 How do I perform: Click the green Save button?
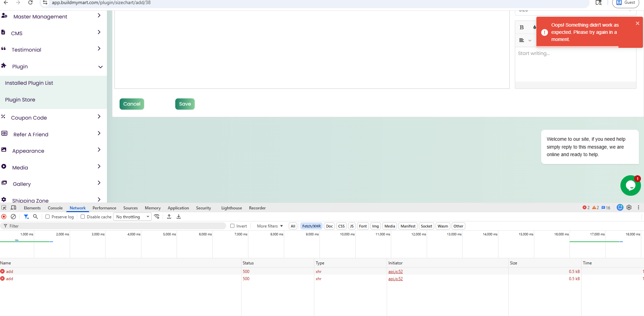(x=185, y=104)
